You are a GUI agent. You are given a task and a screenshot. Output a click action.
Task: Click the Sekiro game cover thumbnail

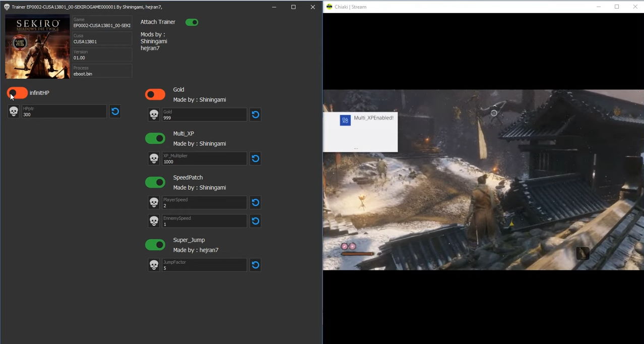[x=37, y=46]
